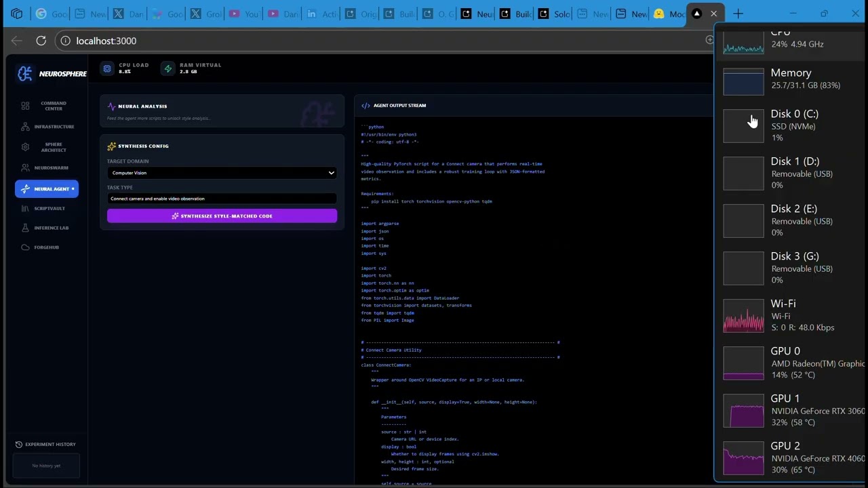
Task: Switch to the LinkedIn 'Acti' tab
Action: click(321, 14)
